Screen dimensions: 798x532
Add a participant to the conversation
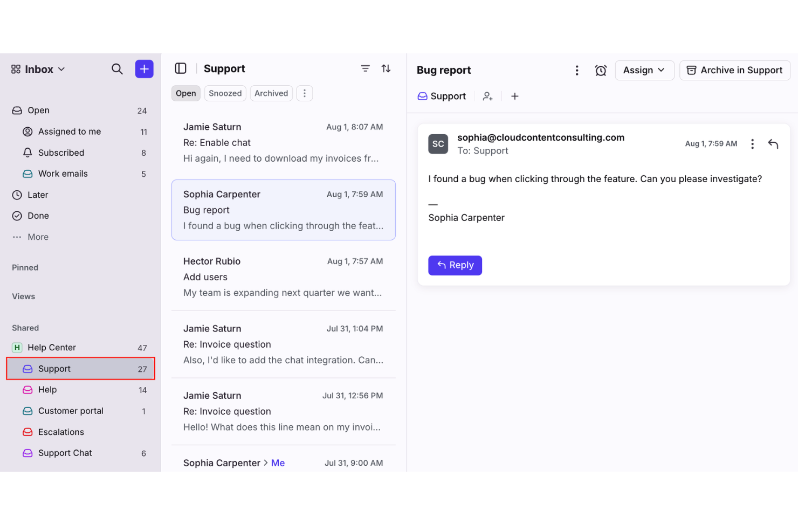point(487,96)
